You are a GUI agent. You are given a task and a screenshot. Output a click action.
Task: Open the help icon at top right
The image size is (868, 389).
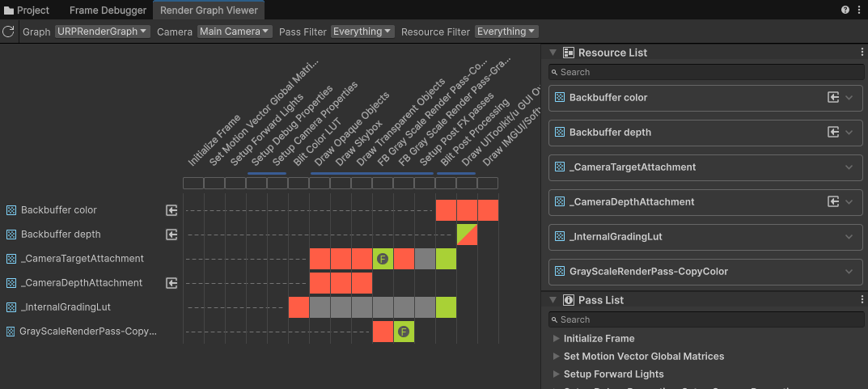point(845,10)
